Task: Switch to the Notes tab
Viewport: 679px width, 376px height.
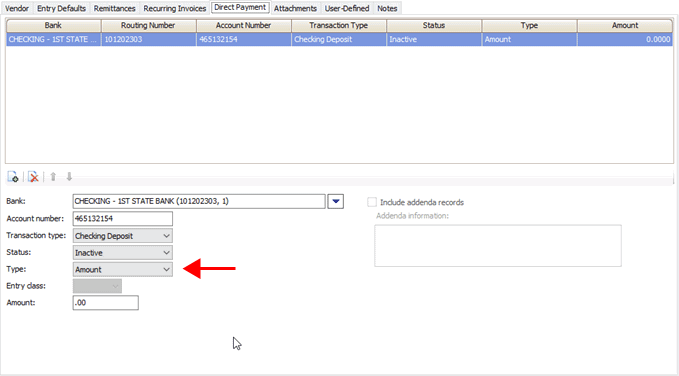Action: [x=387, y=8]
